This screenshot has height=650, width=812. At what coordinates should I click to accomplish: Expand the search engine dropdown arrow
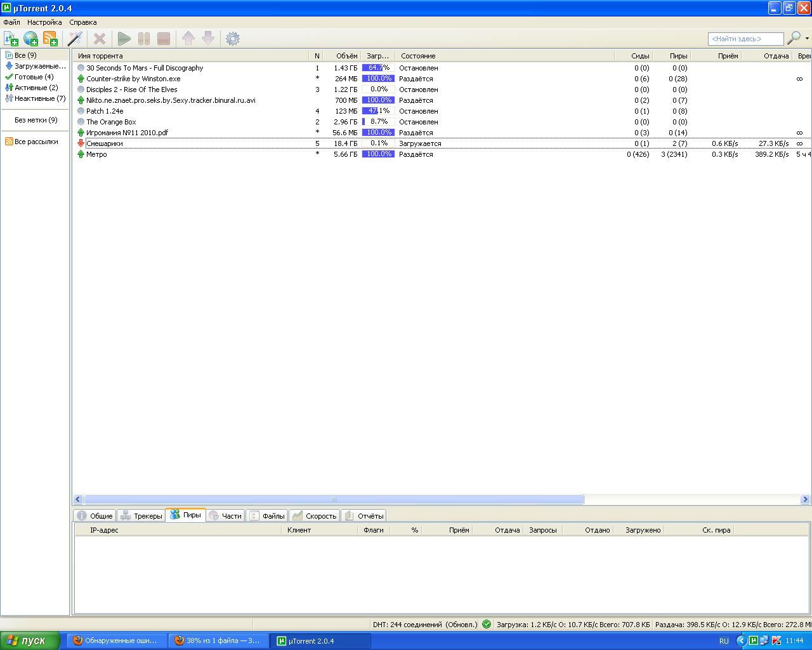click(807, 39)
